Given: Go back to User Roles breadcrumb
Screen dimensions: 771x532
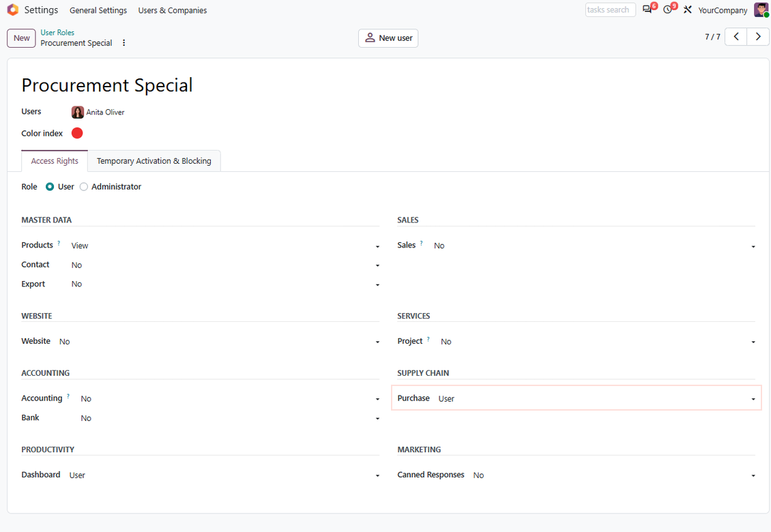Looking at the screenshot, I should tap(57, 33).
